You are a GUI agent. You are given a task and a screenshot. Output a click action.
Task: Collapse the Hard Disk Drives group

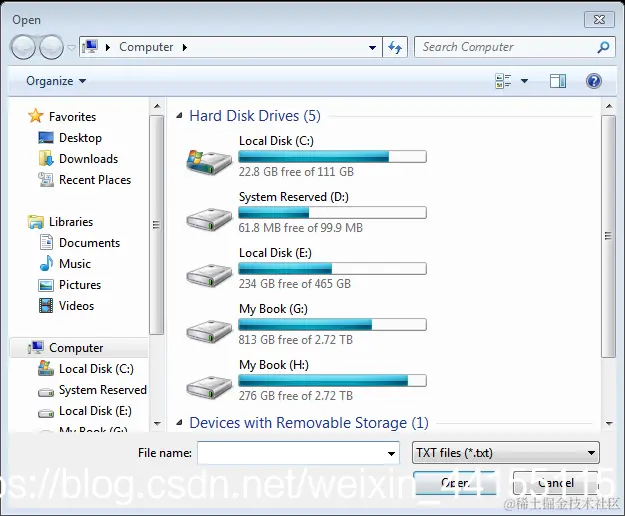179,116
